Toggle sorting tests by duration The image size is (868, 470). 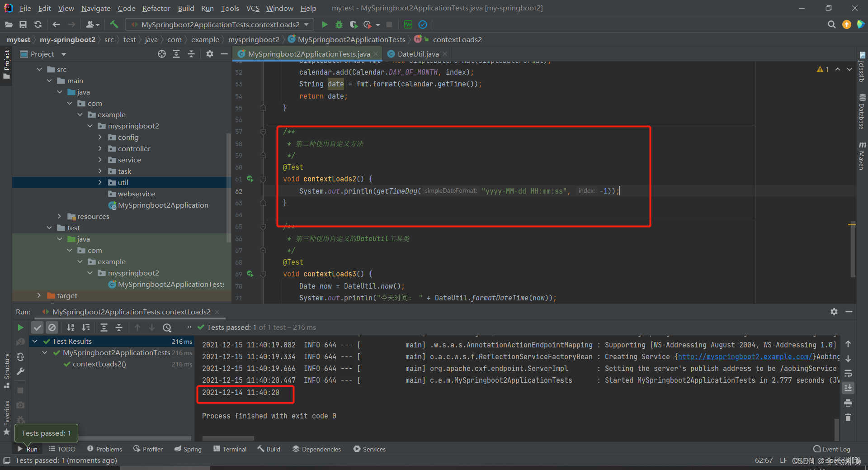pos(86,327)
